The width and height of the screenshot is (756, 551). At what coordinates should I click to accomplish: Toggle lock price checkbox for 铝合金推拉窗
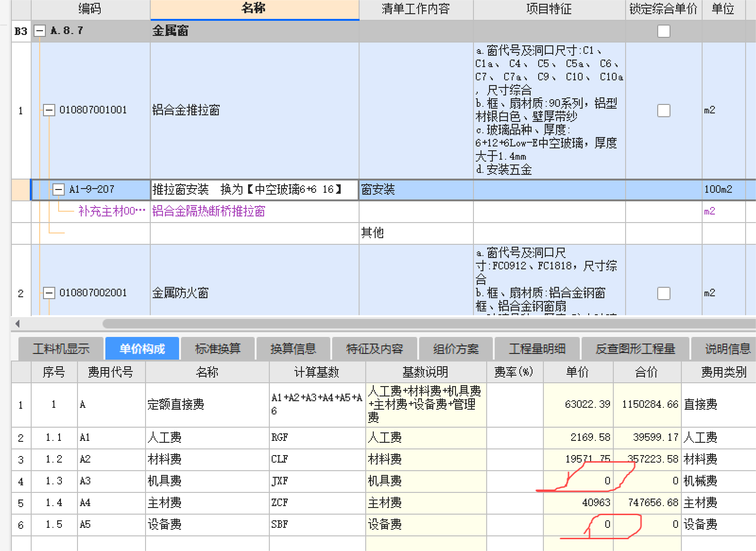click(x=664, y=111)
